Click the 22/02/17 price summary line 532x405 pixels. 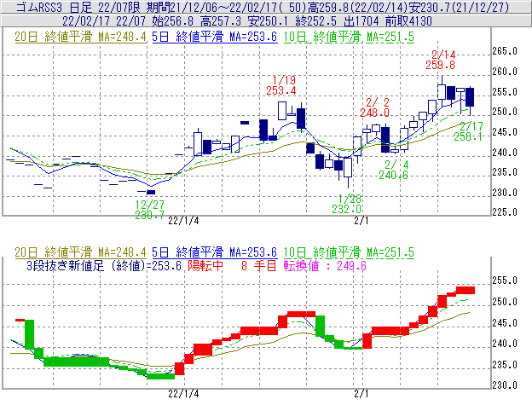click(x=247, y=21)
